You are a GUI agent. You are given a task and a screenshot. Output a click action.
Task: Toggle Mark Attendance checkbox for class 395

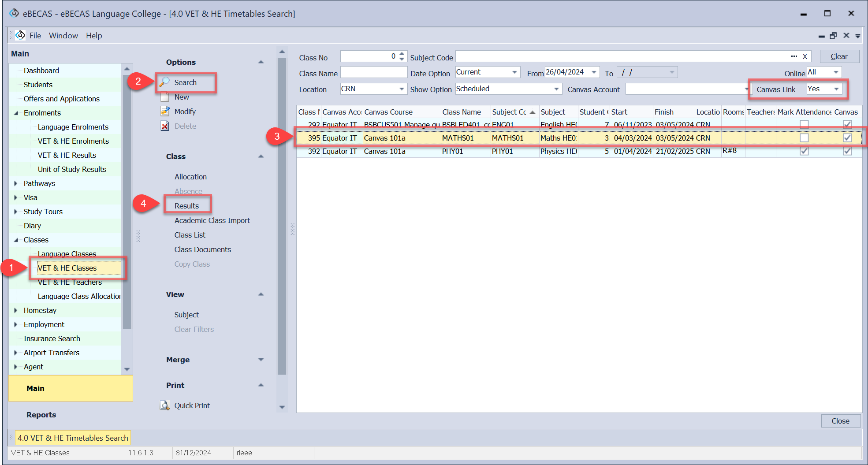click(804, 138)
